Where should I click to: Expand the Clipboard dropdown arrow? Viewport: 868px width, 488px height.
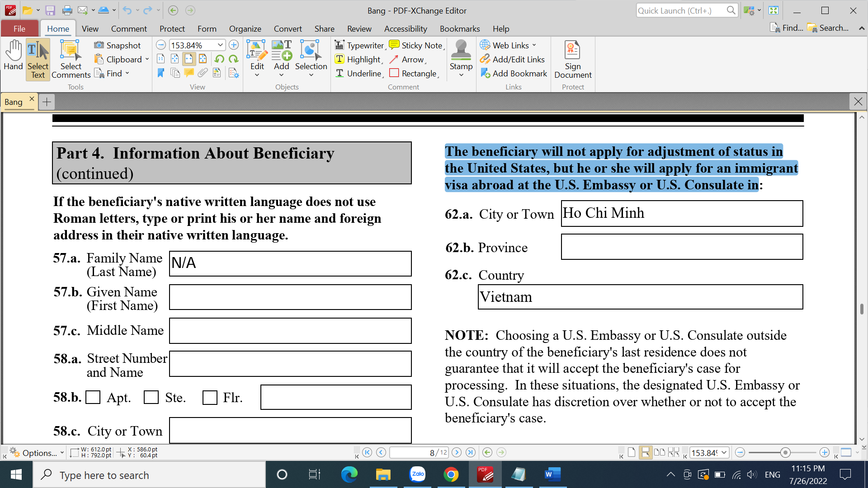(x=147, y=59)
